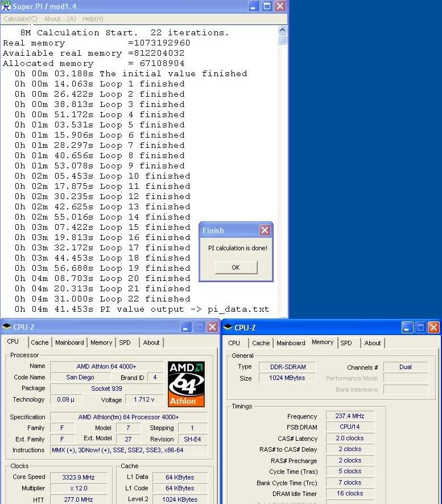442x504 pixels.
Task: Click the Package field Socket 939
Action: point(106,389)
